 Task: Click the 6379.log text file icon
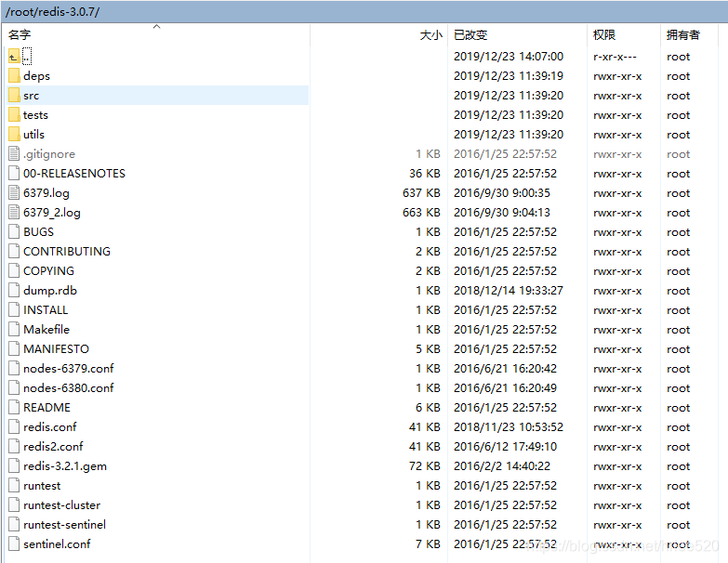coord(14,192)
